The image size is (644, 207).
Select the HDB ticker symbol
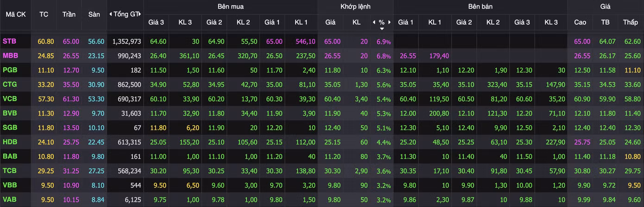coord(10,142)
